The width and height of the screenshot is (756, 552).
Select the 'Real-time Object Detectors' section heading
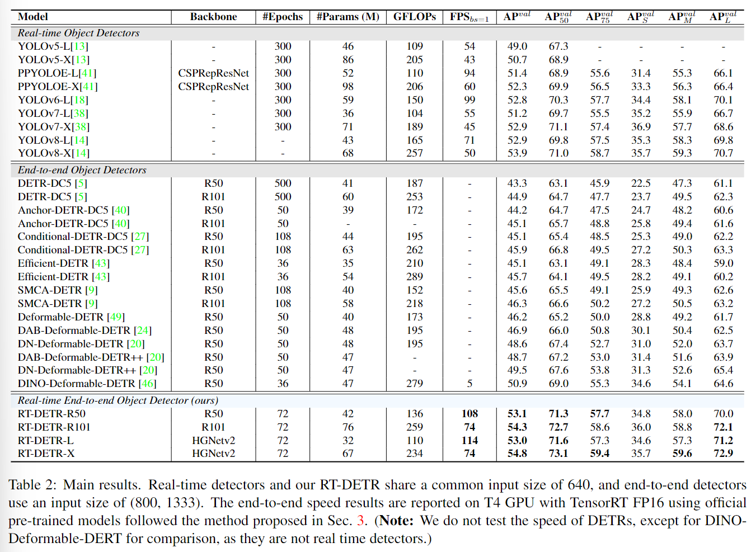click(x=79, y=33)
